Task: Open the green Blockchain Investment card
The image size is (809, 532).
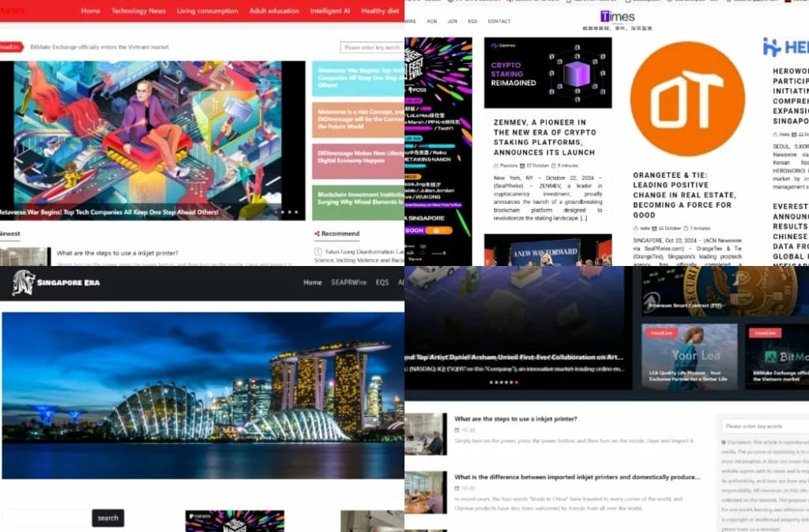Action: [x=358, y=202]
